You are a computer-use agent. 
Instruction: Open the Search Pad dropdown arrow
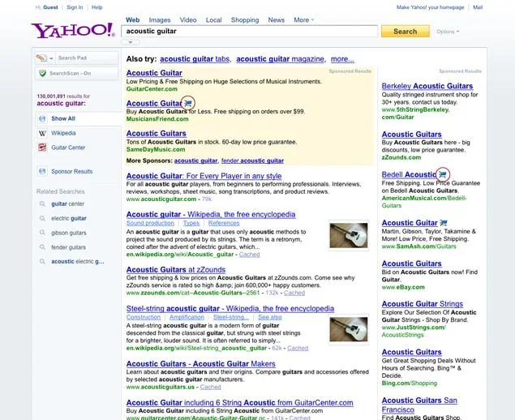tap(51, 58)
